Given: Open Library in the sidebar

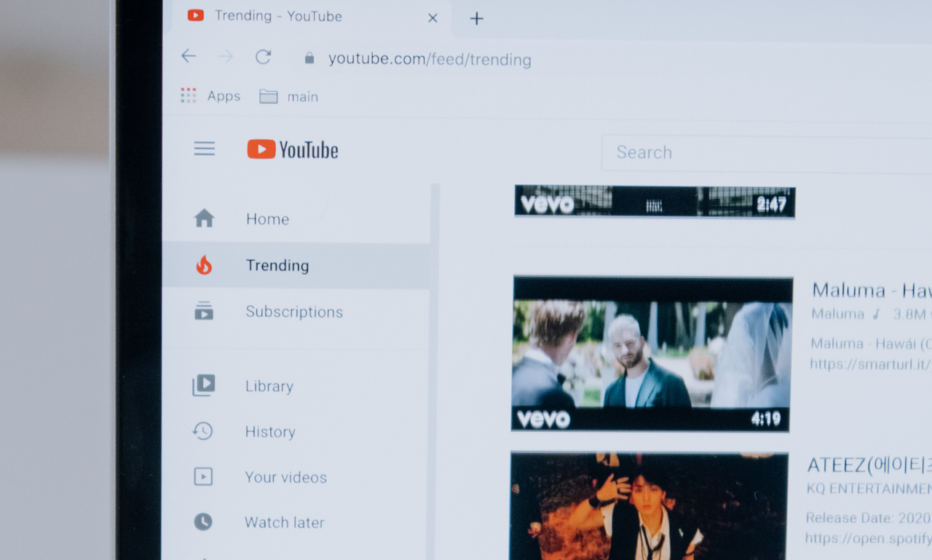Looking at the screenshot, I should [296, 386].
